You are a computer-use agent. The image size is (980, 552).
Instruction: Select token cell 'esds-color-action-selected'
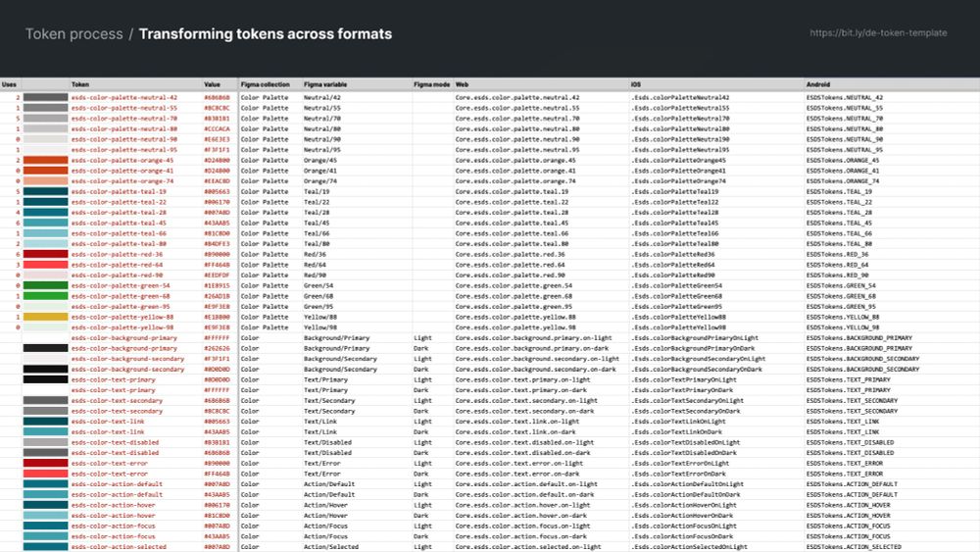[x=119, y=547]
